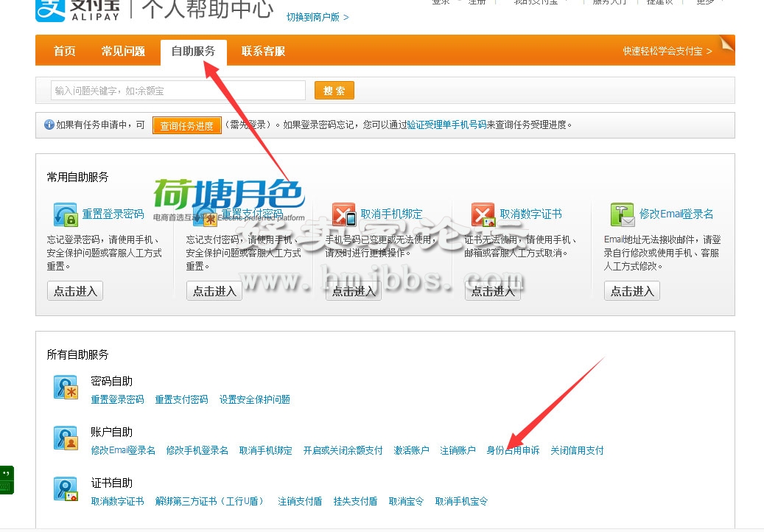Click in the question keyword search field
The height and width of the screenshot is (532, 764).
(x=178, y=91)
